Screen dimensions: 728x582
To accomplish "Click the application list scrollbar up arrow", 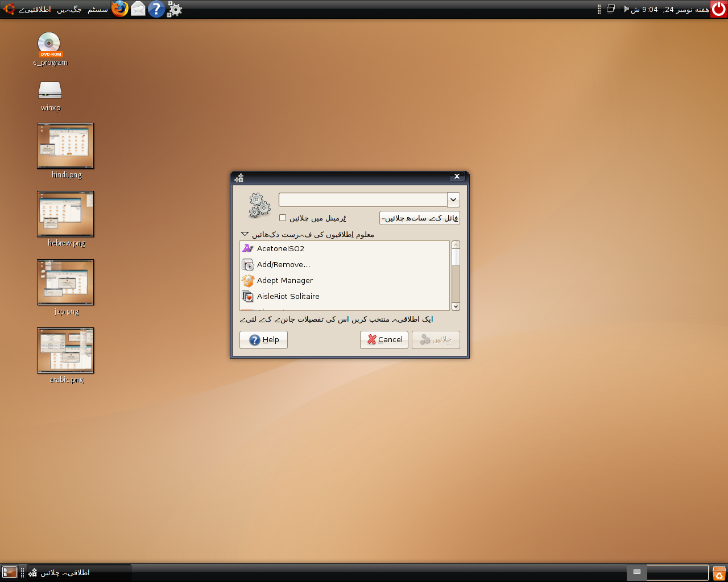I will (x=456, y=245).
